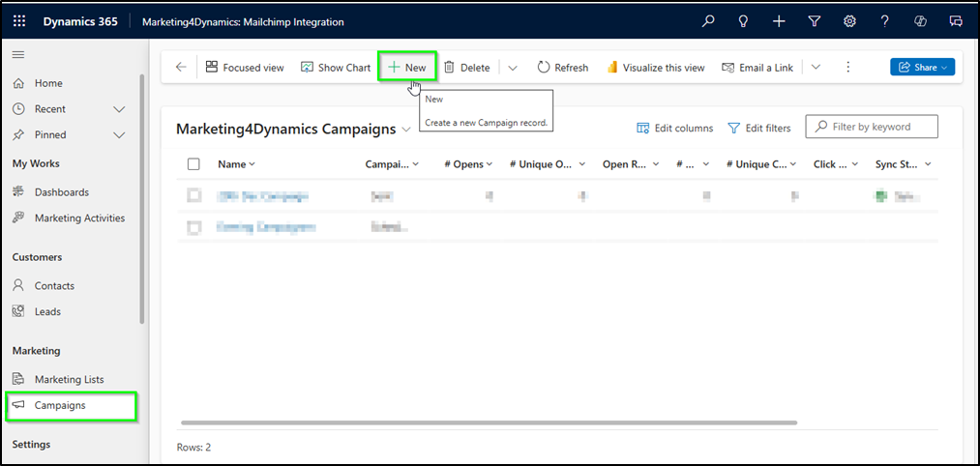The image size is (980, 466).
Task: Expand the Pinned section chevron
Action: [x=119, y=135]
